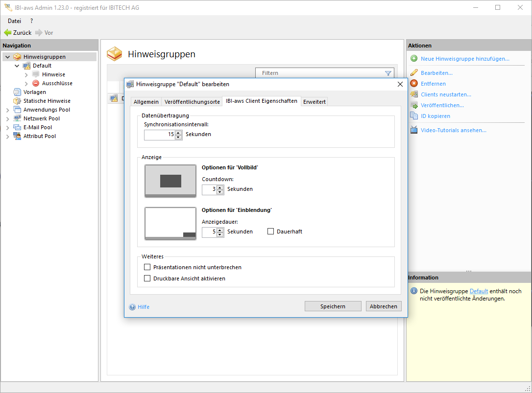The image size is (532, 393).
Task: Enable the Dauerhaft checkbox
Action: (x=270, y=231)
